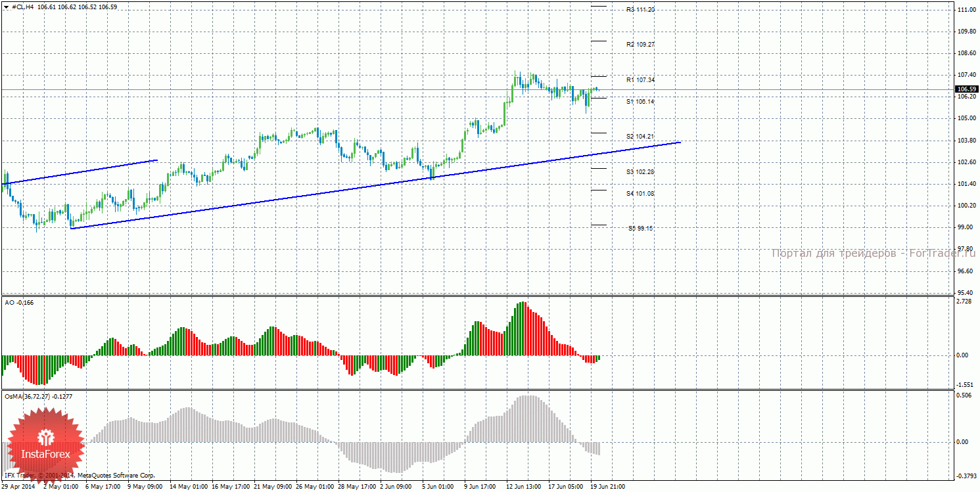Select the S4 101.08 support marker
This screenshot has width=980, height=492.
click(x=640, y=194)
